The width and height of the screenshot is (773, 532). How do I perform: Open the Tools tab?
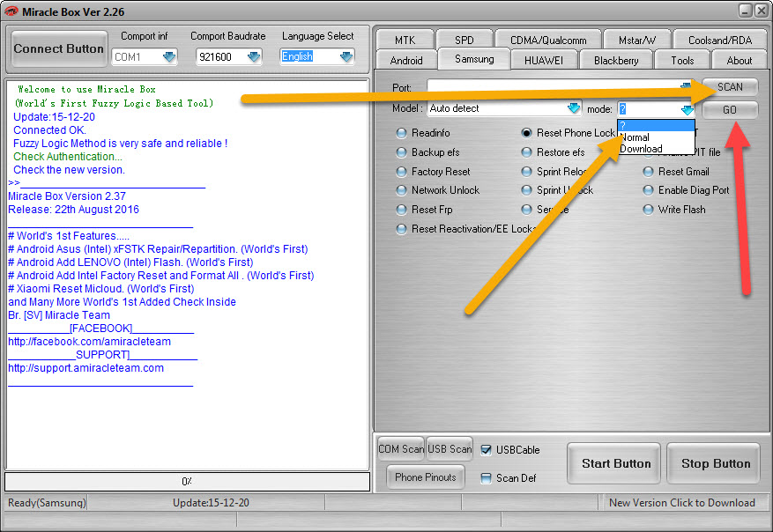682,60
